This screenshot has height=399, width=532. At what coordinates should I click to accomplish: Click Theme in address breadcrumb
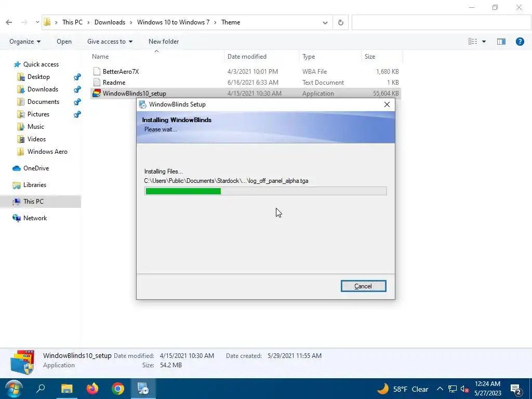[231, 22]
